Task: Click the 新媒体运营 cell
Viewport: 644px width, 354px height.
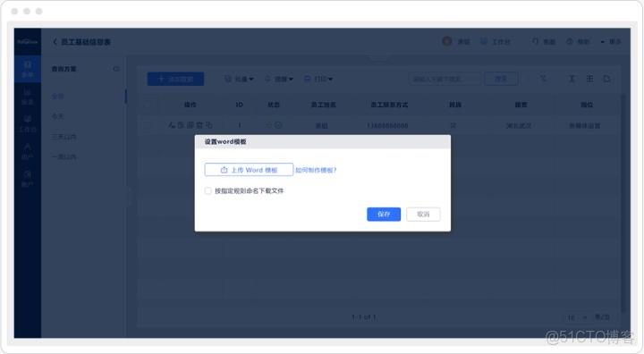Action: 584,126
